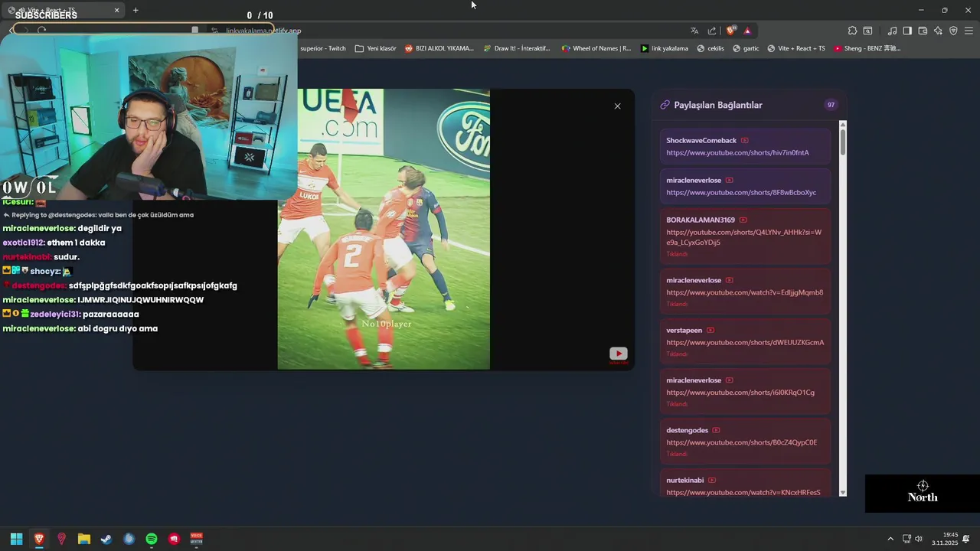This screenshot has height=551, width=980.
Task: Open the Draw It! bookmark
Action: [517, 48]
